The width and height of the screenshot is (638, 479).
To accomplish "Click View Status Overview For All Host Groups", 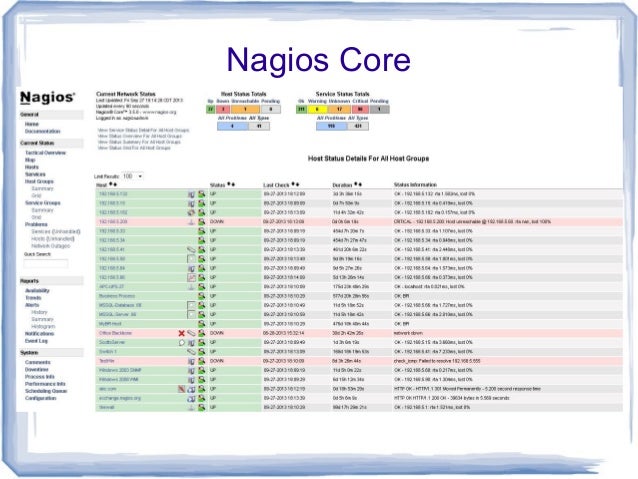I will (x=140, y=136).
